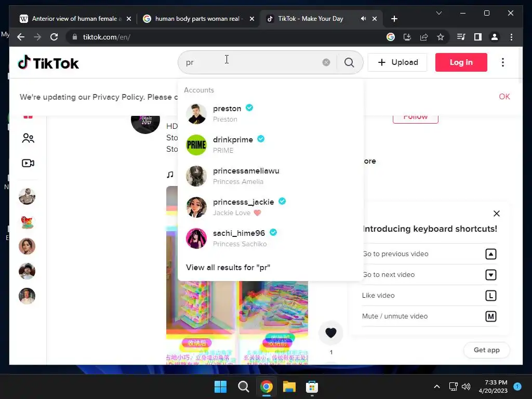532x399 pixels.
Task: Click preston's profile avatar
Action: pyautogui.click(x=196, y=114)
